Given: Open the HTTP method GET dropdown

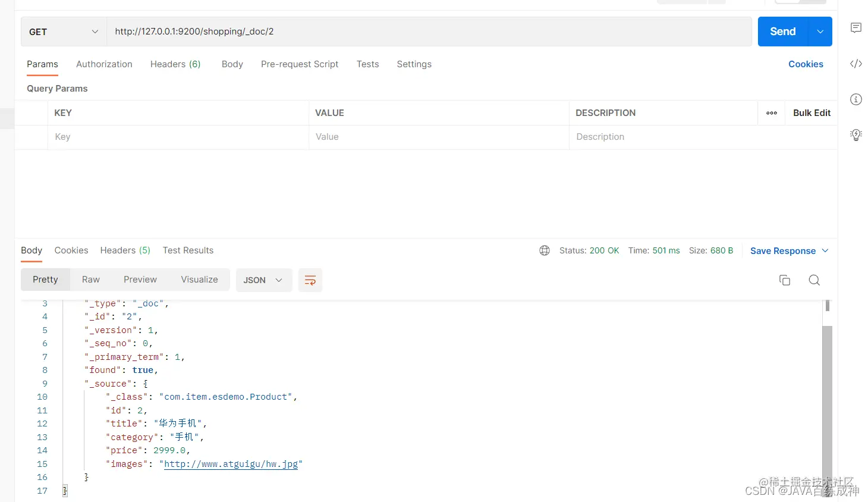Looking at the screenshot, I should pyautogui.click(x=63, y=32).
